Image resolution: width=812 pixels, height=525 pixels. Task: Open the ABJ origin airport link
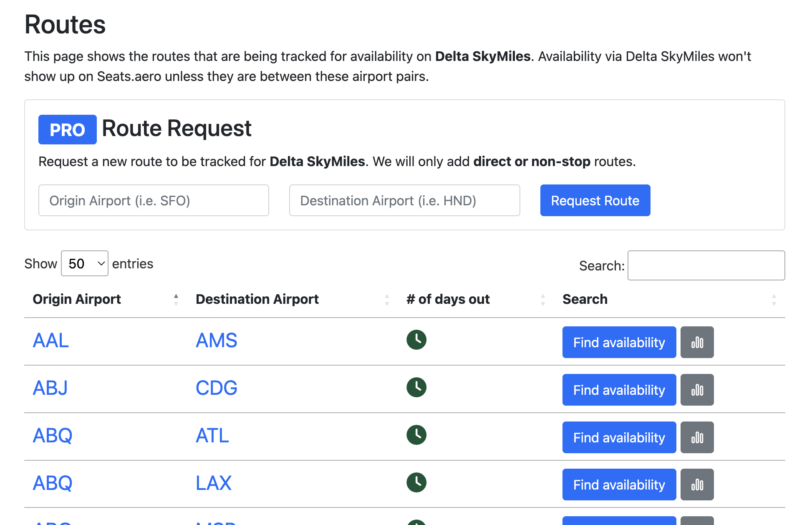pos(50,388)
